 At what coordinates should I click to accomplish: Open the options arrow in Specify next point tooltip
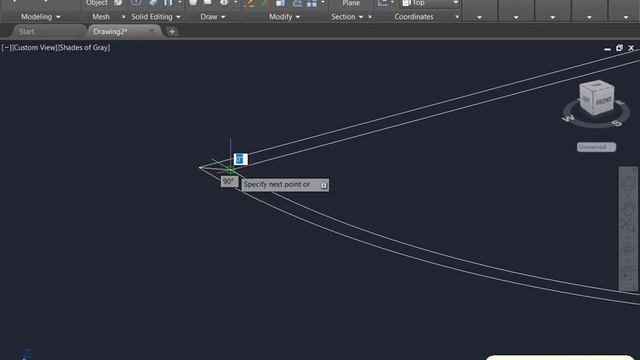[x=324, y=185]
